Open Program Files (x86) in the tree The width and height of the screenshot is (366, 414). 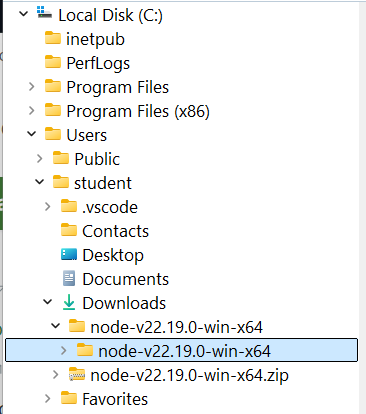(138, 111)
